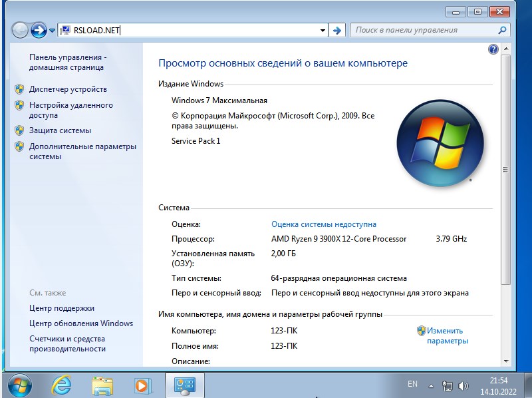Select 123-ПК next to Компьютер
Image resolution: width=532 pixels, height=398 pixels.
point(284,331)
